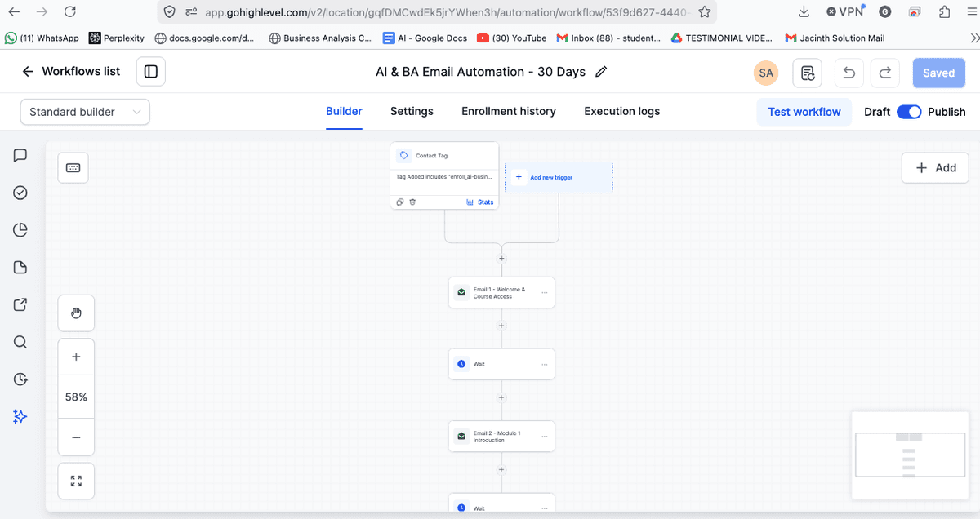The width and height of the screenshot is (980, 519).
Task: Open the WhatsApp bookmark
Action: tap(42, 38)
